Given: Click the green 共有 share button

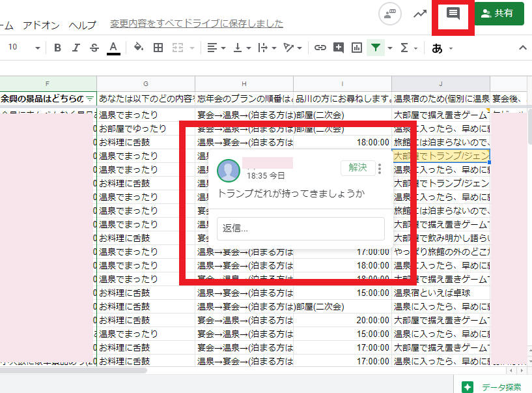Looking at the screenshot, I should click(x=499, y=14).
